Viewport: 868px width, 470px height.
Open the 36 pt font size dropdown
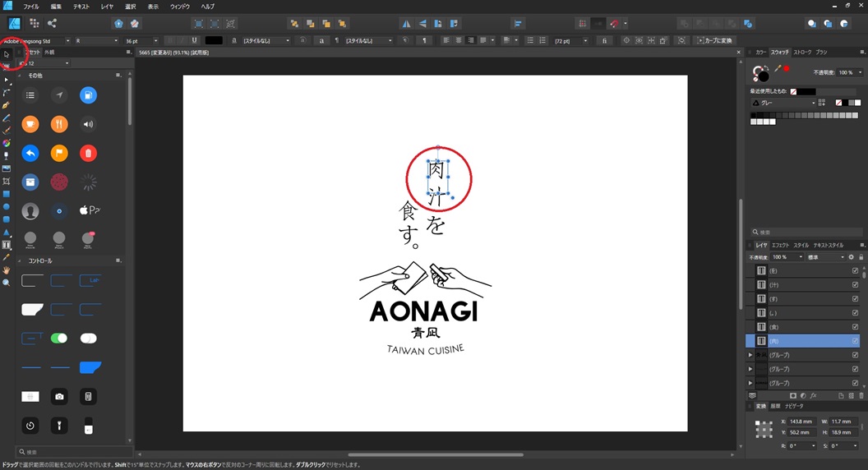[155, 40]
